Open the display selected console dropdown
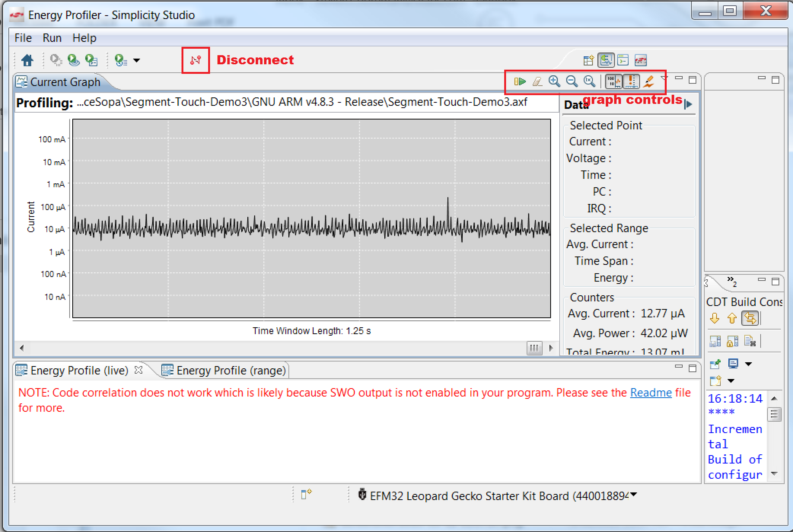This screenshot has height=532, width=793. [748, 364]
